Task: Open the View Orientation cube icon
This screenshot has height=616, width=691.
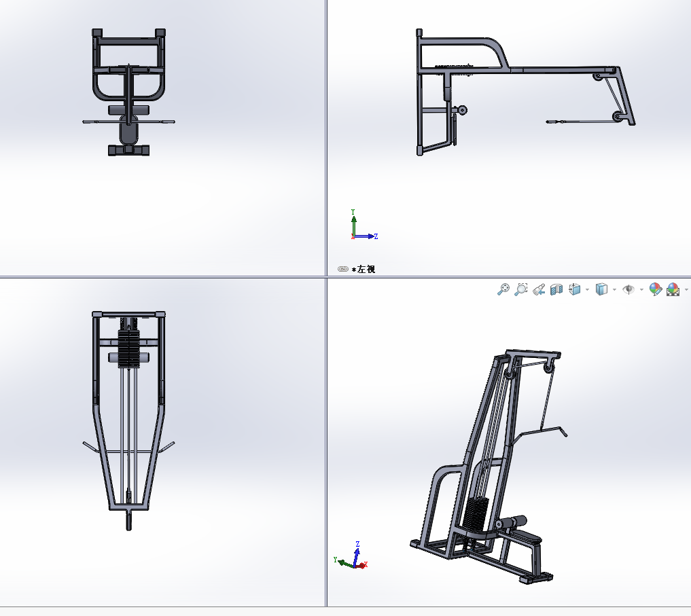Action: [575, 289]
